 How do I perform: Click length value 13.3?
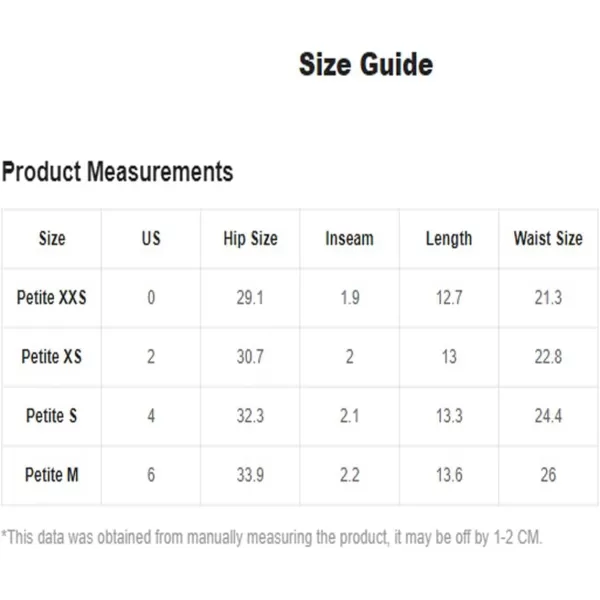[x=449, y=416]
